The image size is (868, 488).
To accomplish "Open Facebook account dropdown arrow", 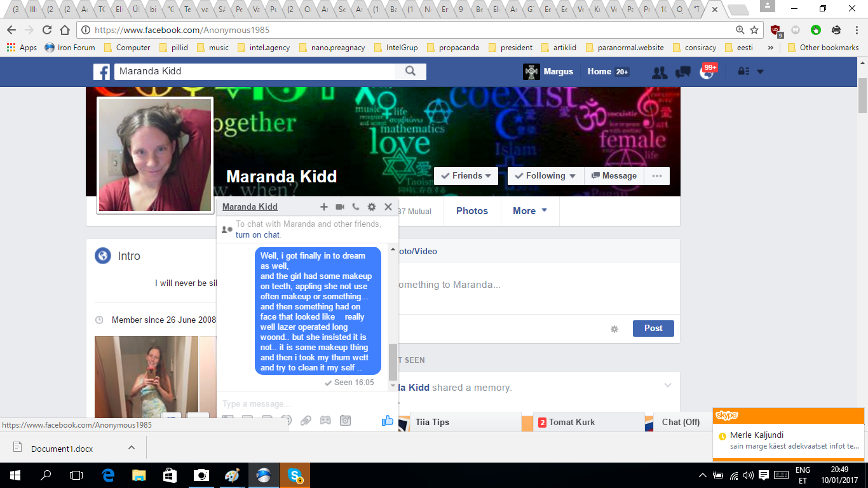I will (x=760, y=72).
